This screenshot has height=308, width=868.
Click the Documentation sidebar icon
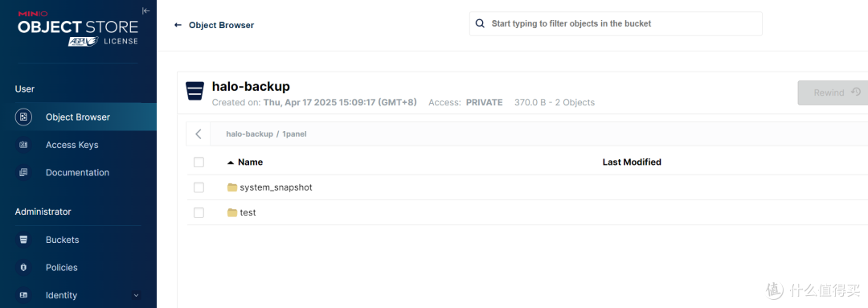(23, 172)
